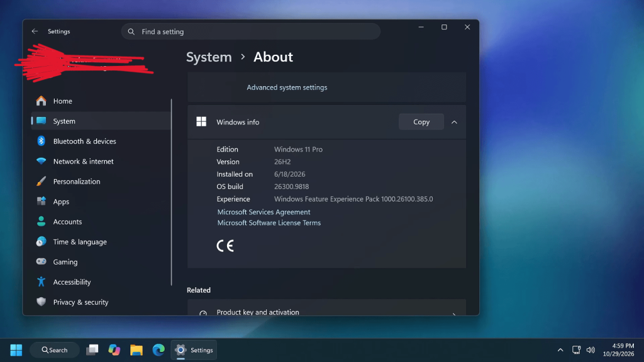Launch Microsoft Edge from the taskbar

pos(158,350)
